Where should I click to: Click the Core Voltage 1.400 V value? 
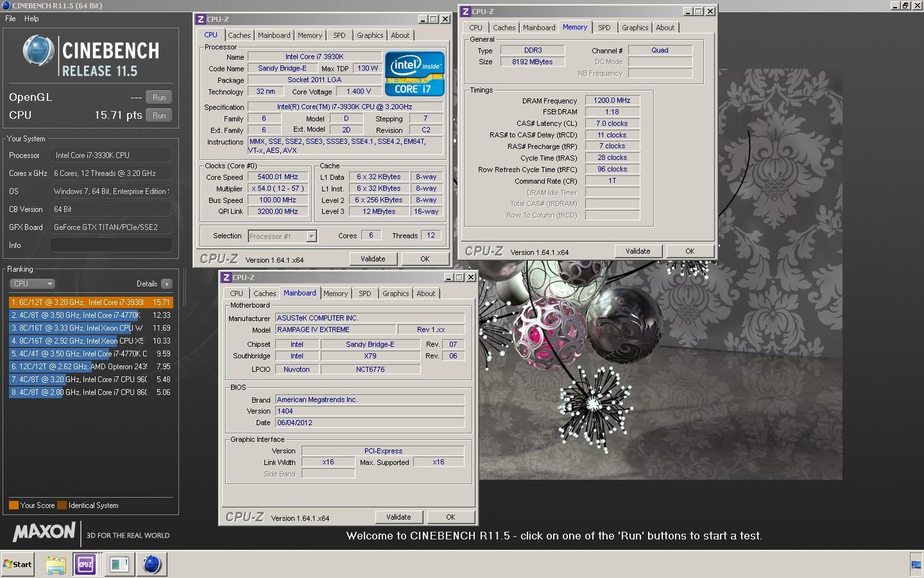359,92
